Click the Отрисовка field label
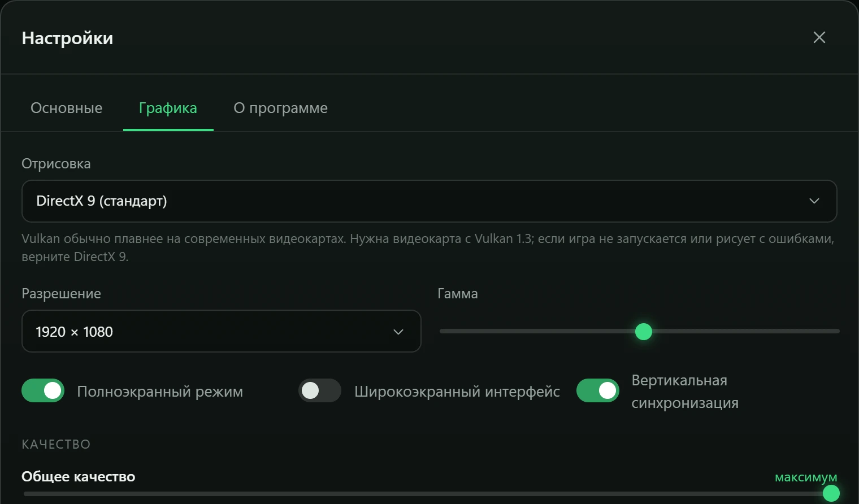Viewport: 859px width, 504px height. (56, 164)
